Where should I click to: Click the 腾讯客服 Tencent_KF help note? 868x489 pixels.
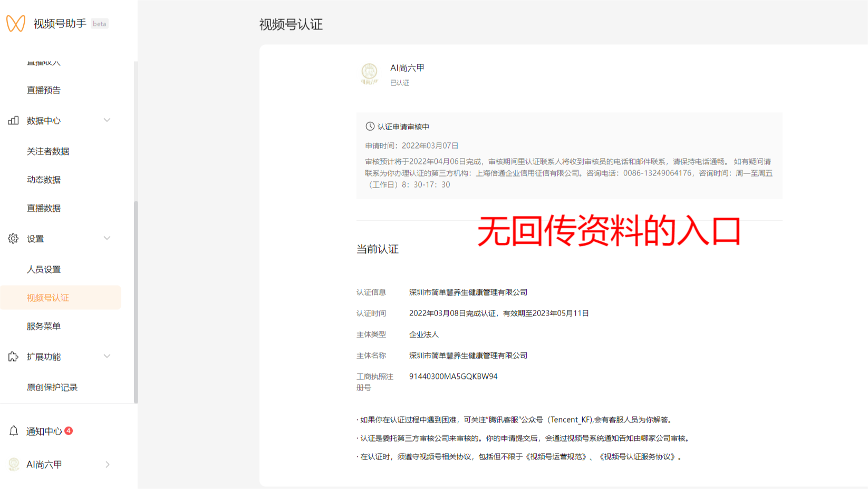tap(514, 420)
